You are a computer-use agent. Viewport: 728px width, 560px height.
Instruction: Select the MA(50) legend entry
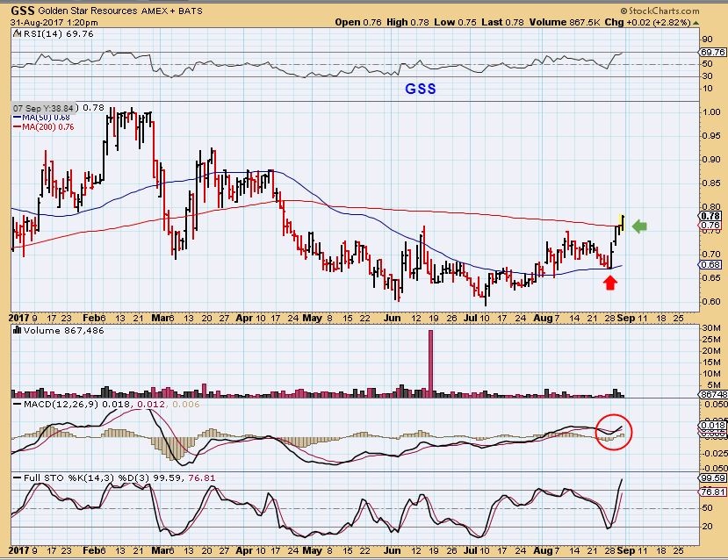[34, 117]
